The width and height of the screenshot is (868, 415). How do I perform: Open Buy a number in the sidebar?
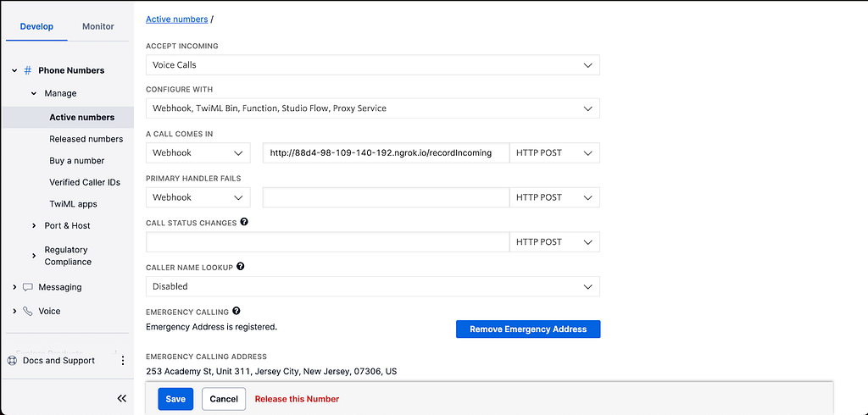click(76, 160)
